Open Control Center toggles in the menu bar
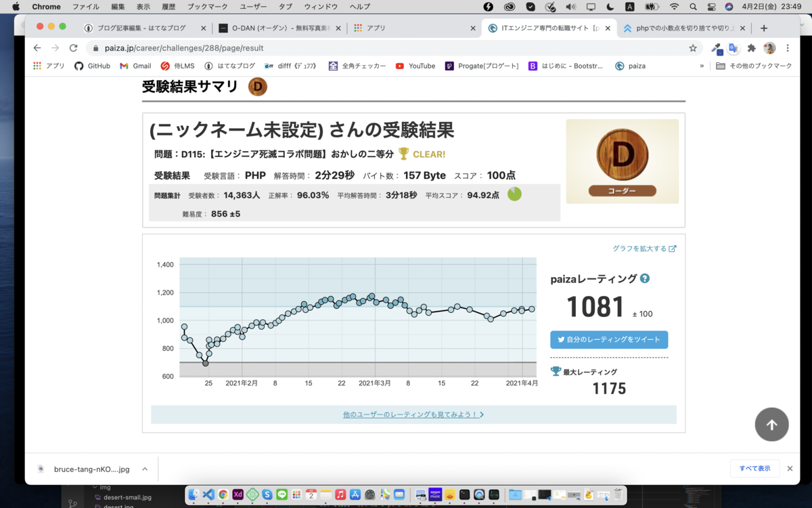 pos(711,7)
